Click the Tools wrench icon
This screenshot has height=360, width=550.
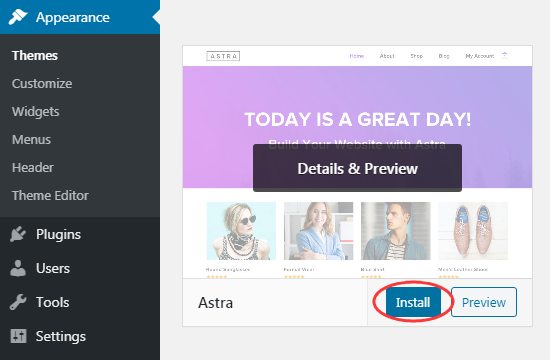point(18,302)
